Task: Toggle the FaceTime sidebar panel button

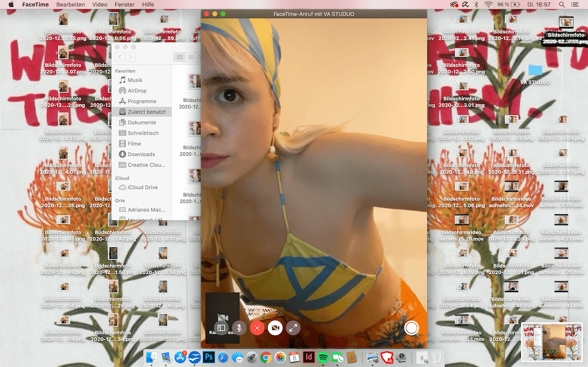Action: pyautogui.click(x=221, y=328)
